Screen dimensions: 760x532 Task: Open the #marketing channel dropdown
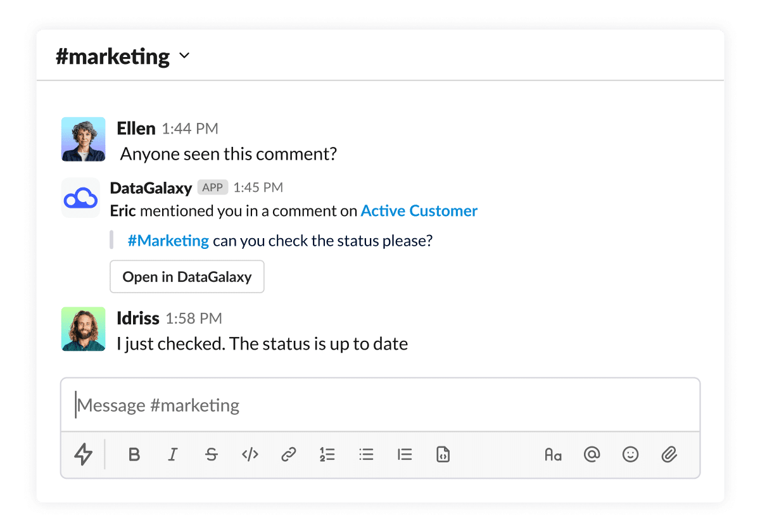point(184,56)
